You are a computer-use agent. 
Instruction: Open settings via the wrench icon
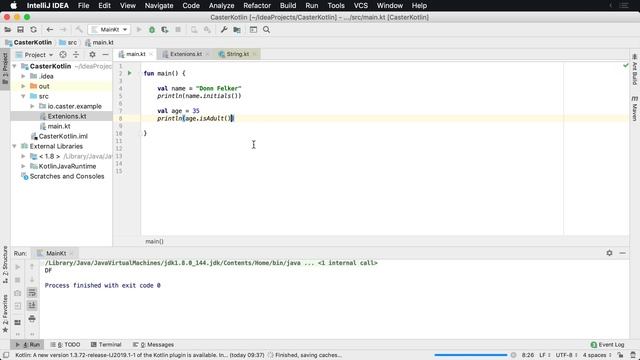click(224, 29)
